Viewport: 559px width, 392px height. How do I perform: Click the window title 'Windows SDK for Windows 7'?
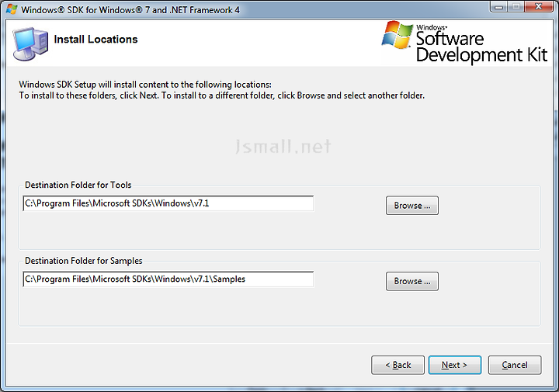pyautogui.click(x=130, y=10)
